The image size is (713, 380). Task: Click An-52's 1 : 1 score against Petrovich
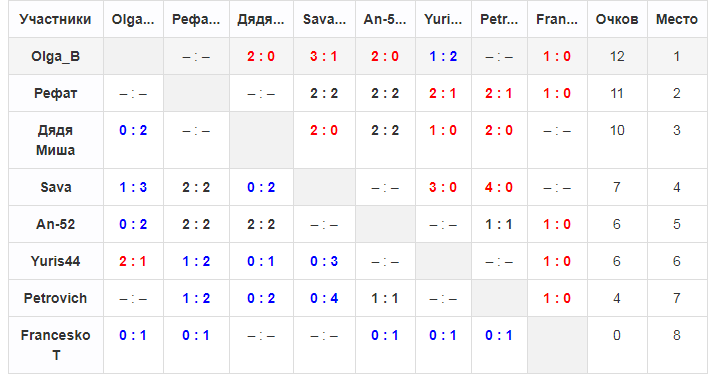(499, 224)
